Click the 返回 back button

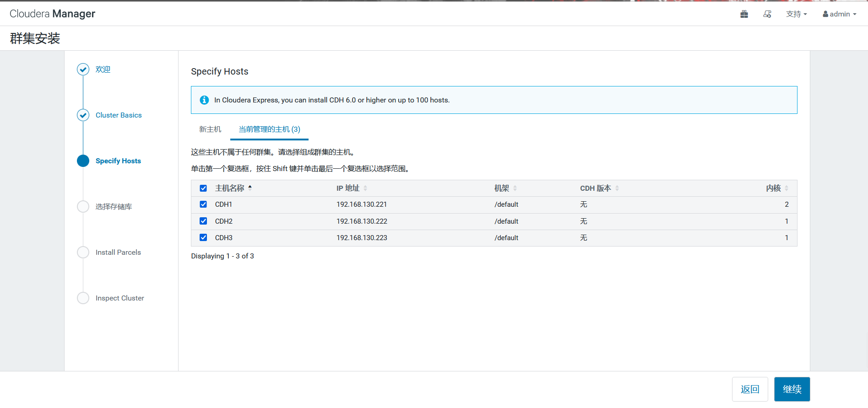click(750, 389)
